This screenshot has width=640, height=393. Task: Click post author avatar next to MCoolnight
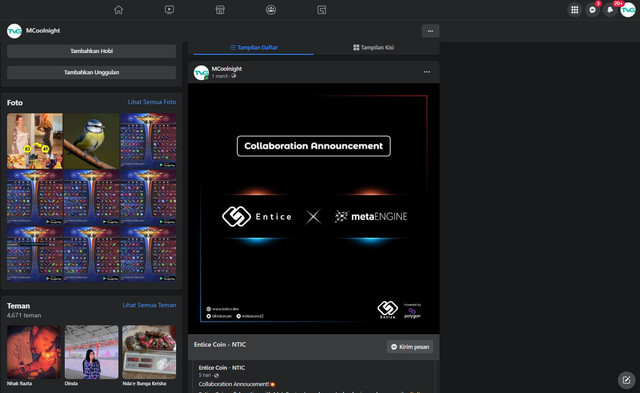(201, 73)
